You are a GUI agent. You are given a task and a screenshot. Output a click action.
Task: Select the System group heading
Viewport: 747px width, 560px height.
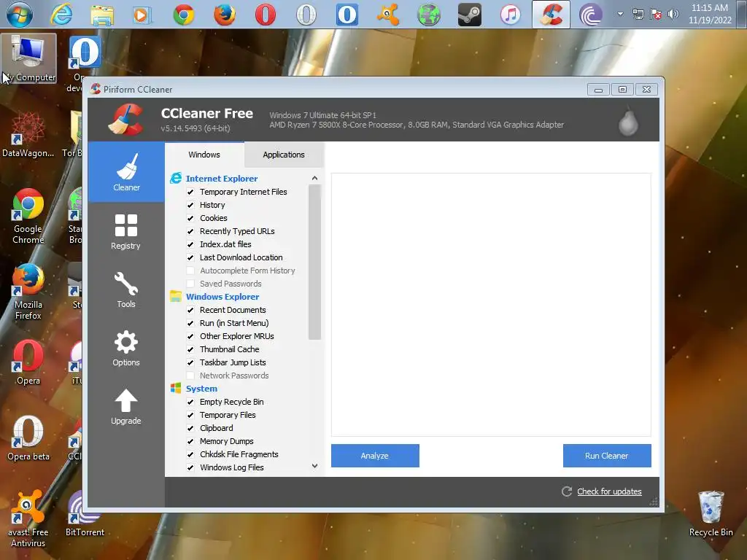(201, 389)
